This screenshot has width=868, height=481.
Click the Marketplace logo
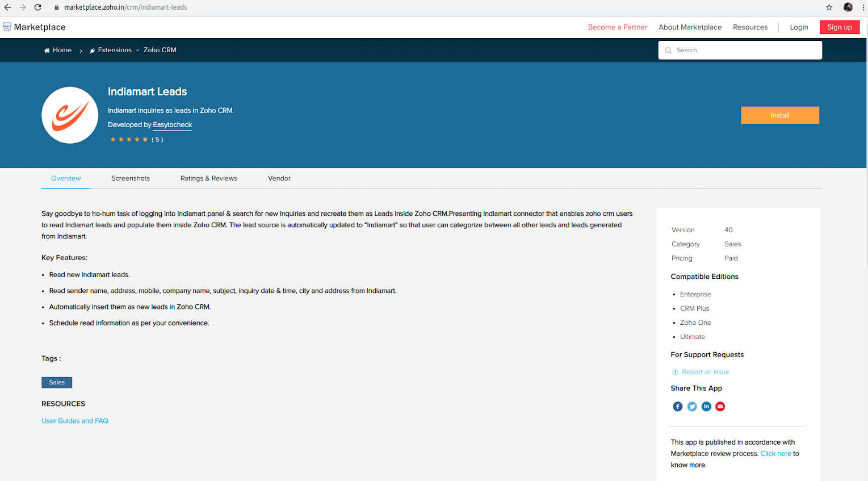[x=34, y=27]
